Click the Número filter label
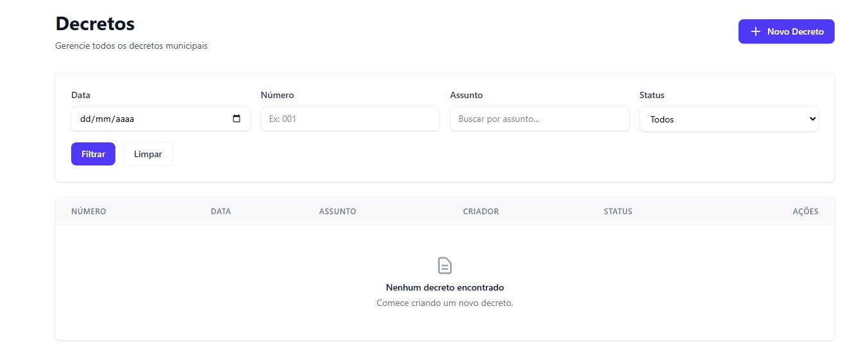This screenshot has width=868, height=363. pyautogui.click(x=277, y=95)
